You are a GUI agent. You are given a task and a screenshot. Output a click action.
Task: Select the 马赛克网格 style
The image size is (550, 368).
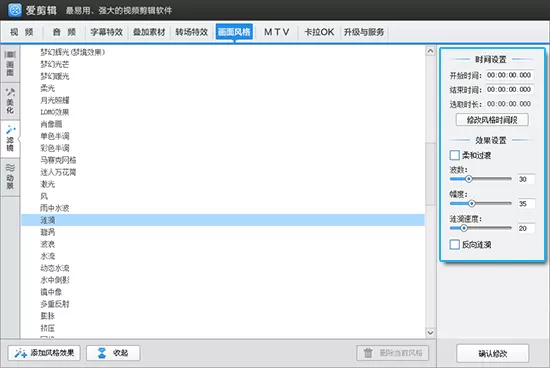58,160
